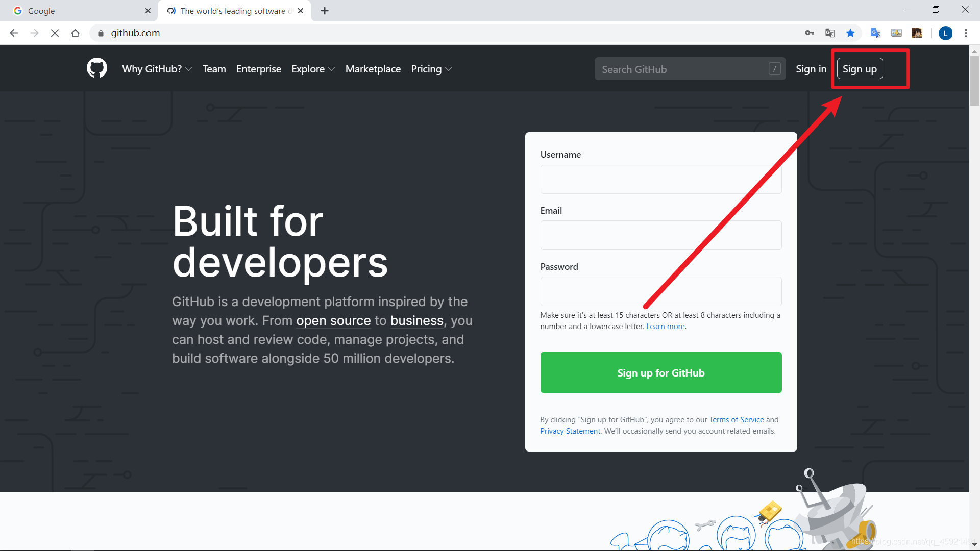This screenshot has height=551, width=980.
Task: Focus the Email input field
Action: pyautogui.click(x=661, y=235)
